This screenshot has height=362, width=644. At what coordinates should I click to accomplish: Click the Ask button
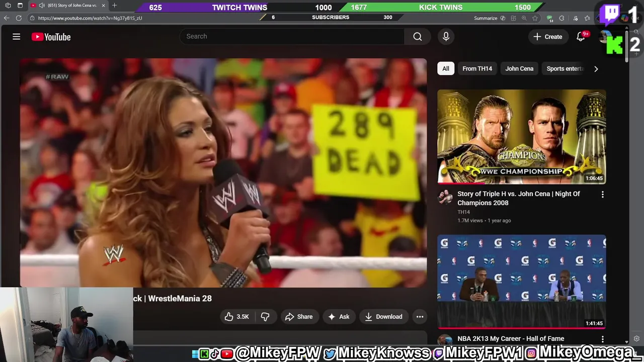(338, 316)
